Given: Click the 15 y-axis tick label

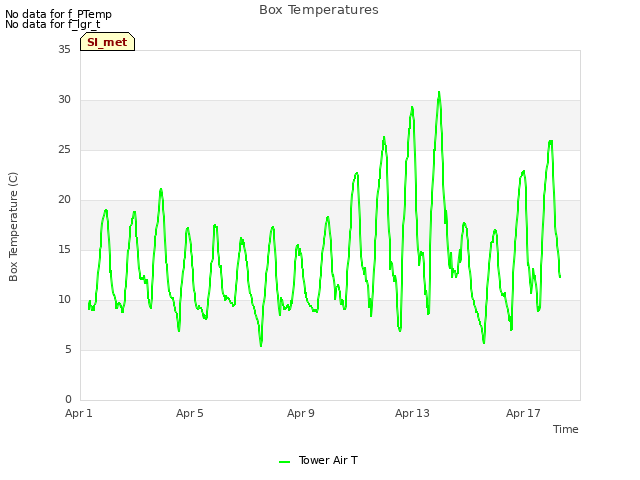Looking at the screenshot, I should click(x=64, y=249).
